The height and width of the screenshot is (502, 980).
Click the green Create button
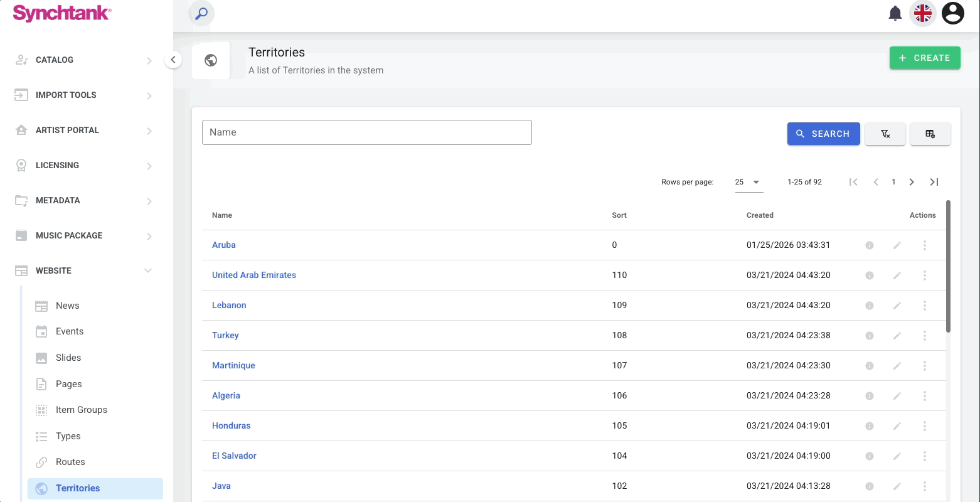pyautogui.click(x=925, y=58)
